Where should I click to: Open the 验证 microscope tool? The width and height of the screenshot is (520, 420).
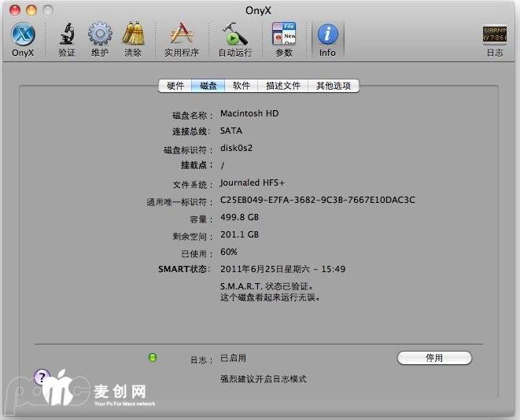[67, 35]
